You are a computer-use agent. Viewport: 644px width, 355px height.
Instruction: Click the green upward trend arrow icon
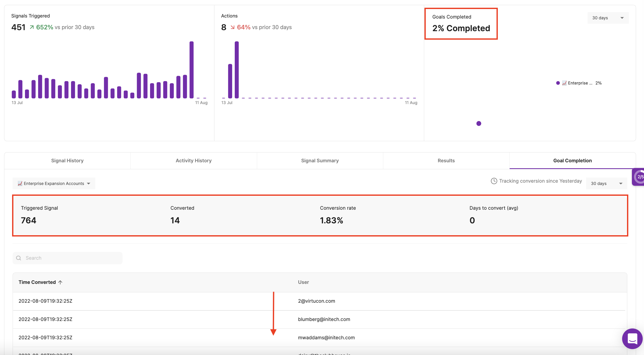click(x=32, y=27)
